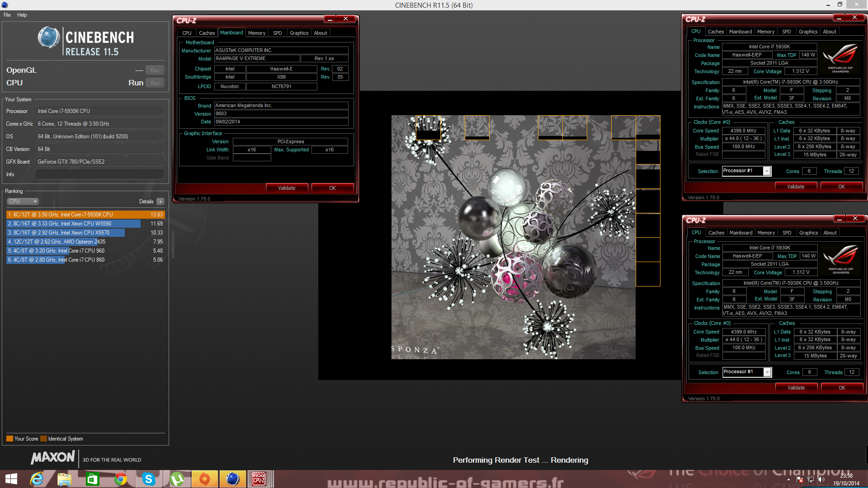Select ranking row Intel Xeon CPU X5570
This screenshot has height=488, width=868.
[85, 233]
